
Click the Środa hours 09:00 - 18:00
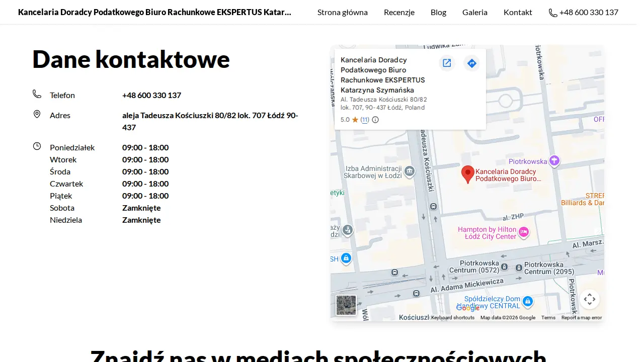(x=145, y=171)
